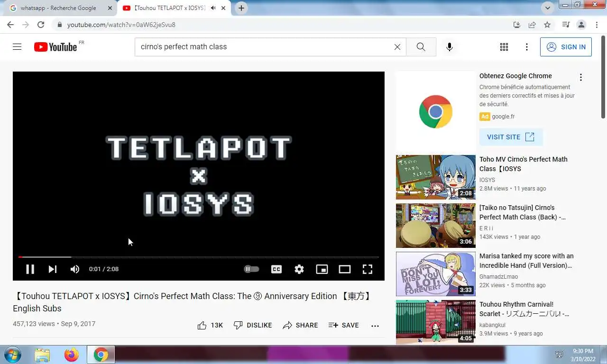
Task: Open a new browser tab
Action: pyautogui.click(x=241, y=8)
